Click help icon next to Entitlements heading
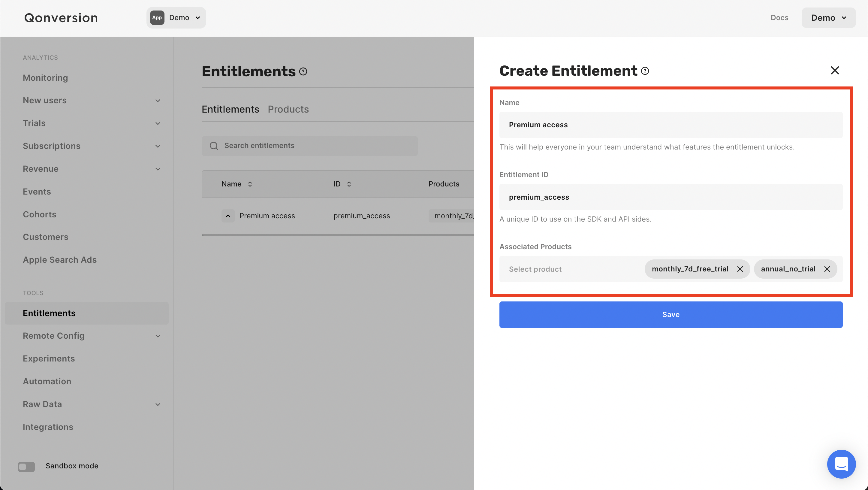 coord(303,71)
